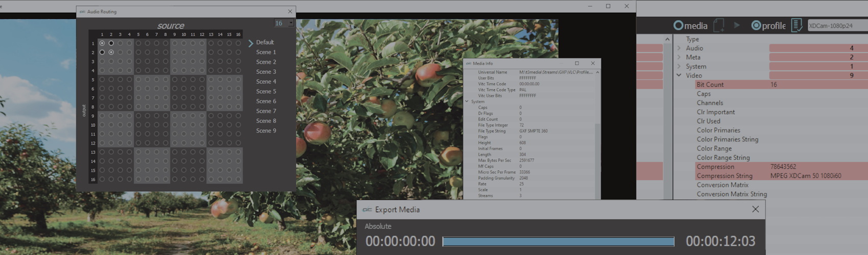Close the Export Media dialog

(x=755, y=209)
